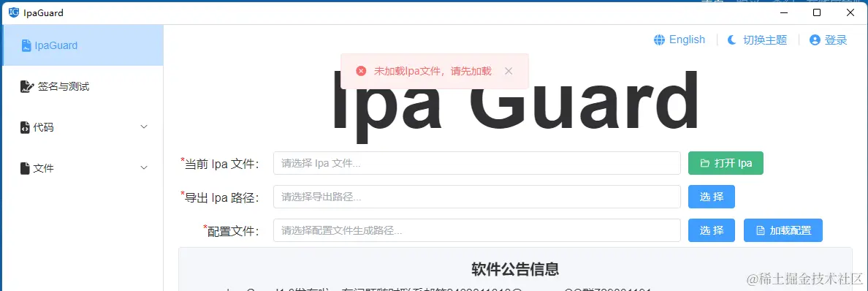Click 登录 to log in
Screen dimensions: 868x291
coord(836,40)
